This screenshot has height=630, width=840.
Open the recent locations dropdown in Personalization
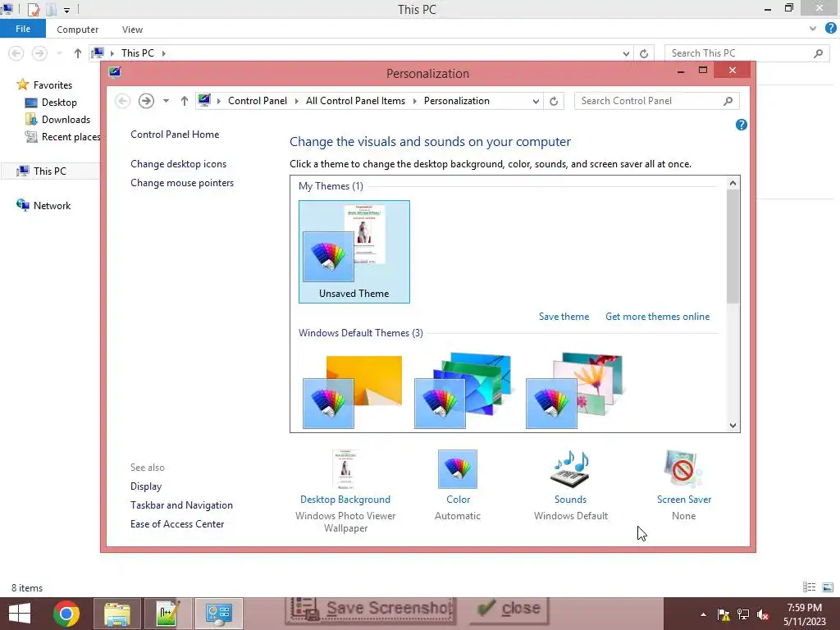[166, 101]
